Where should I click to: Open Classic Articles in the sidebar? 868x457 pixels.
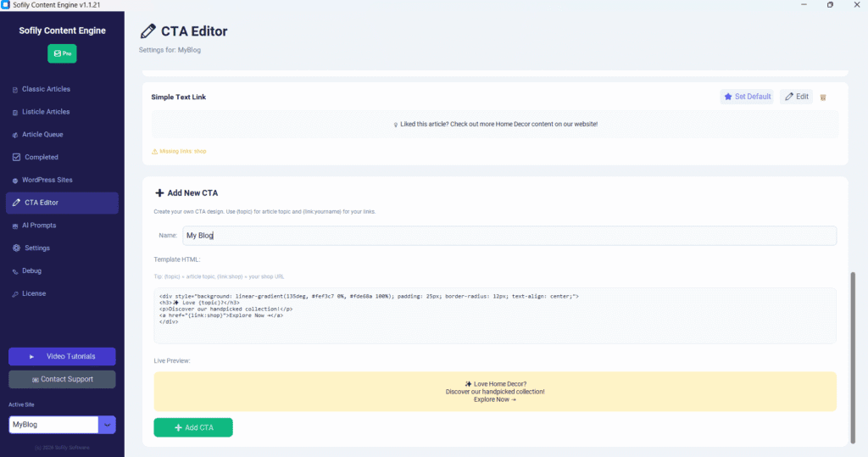[62, 89]
